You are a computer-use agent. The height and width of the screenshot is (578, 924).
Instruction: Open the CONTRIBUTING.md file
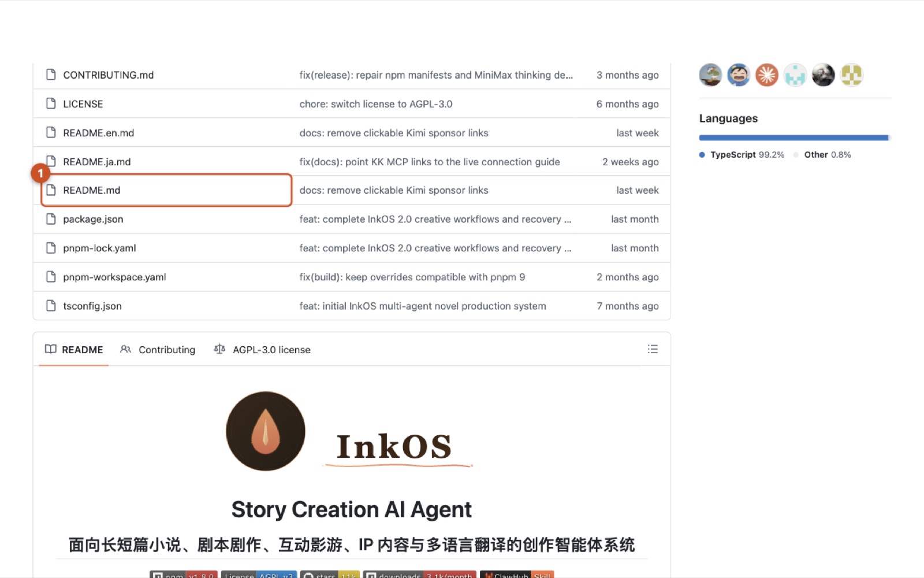109,75
